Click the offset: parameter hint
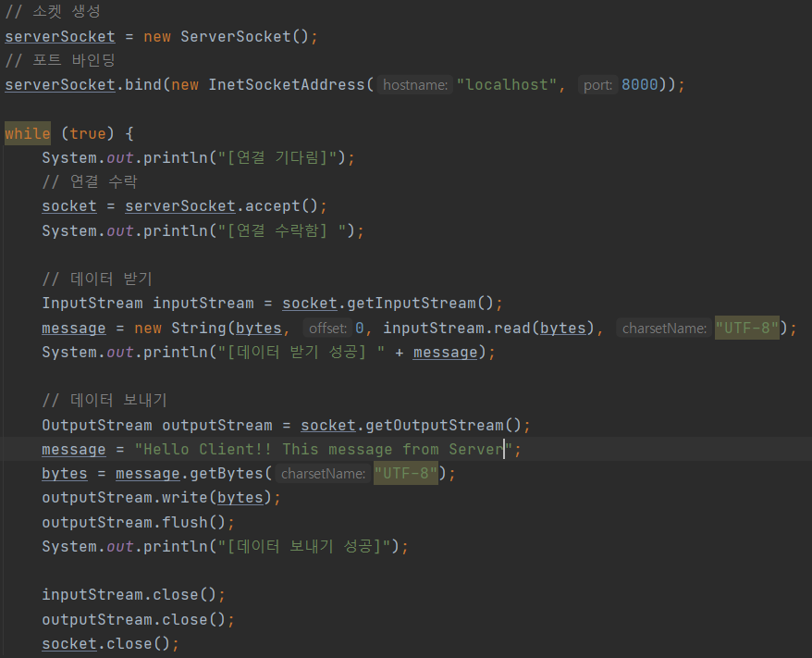Screen dimensions: 812x658 327,328
